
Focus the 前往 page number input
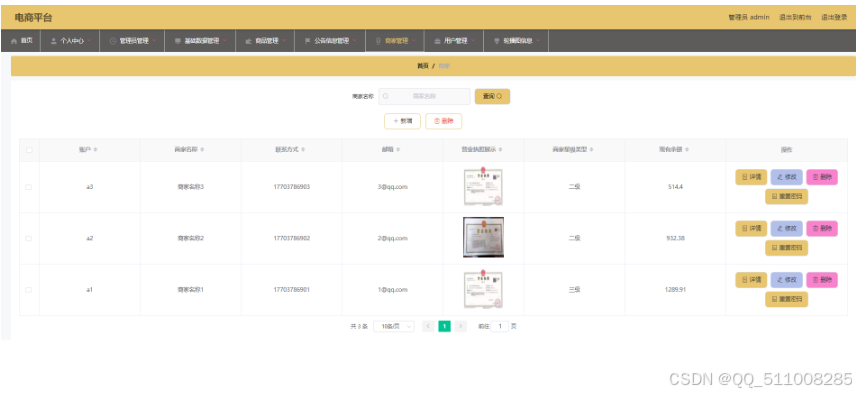(500, 326)
